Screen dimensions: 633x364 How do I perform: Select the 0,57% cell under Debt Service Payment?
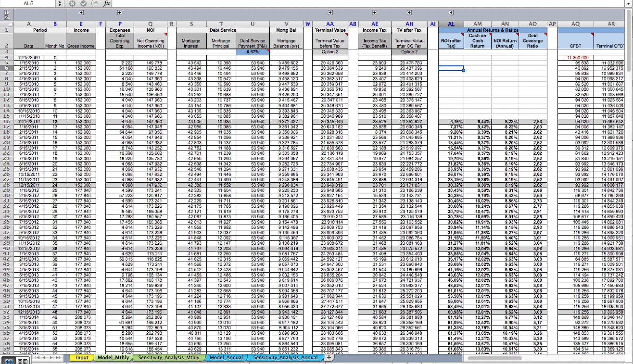[x=253, y=52]
